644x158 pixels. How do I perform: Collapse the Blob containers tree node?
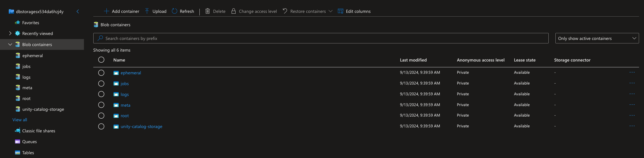[10, 44]
